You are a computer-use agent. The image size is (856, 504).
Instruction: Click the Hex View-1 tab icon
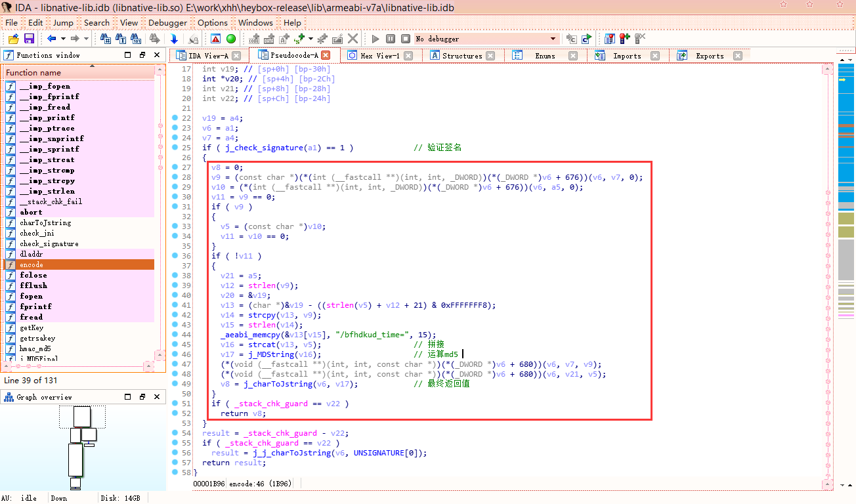point(353,56)
